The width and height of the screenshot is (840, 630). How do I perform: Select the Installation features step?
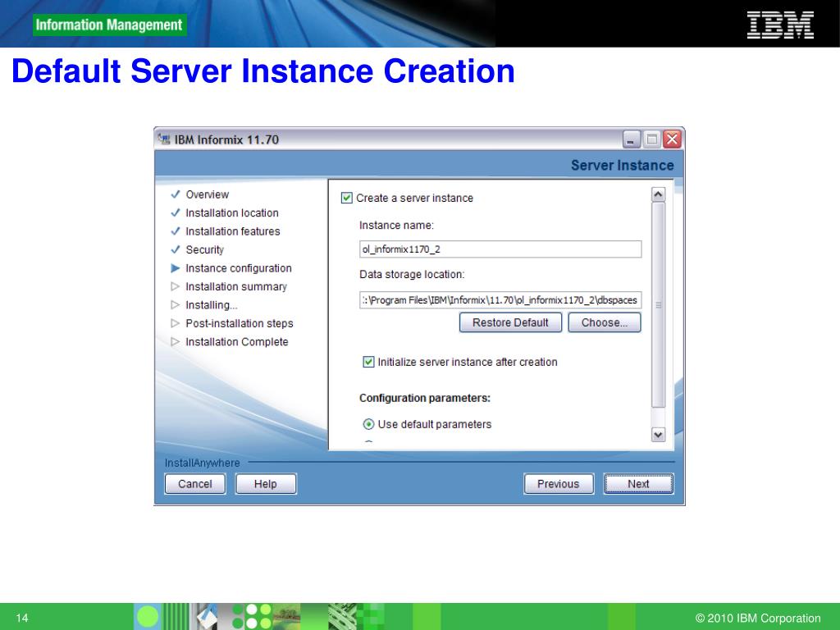232,231
